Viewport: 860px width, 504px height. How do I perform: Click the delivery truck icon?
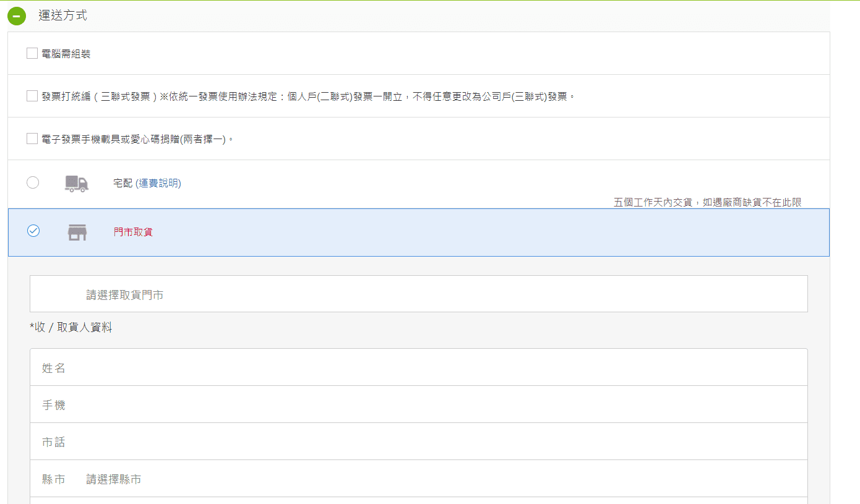77,184
